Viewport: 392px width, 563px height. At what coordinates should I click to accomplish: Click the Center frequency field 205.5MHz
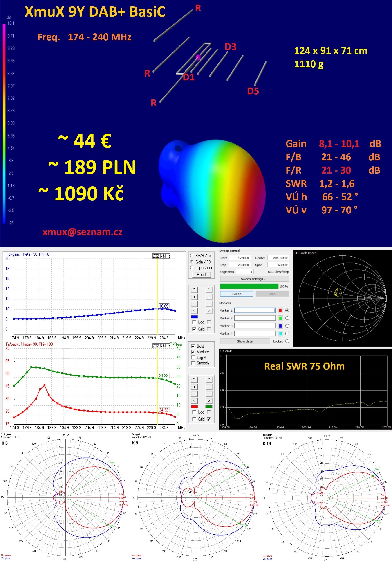tap(278, 258)
